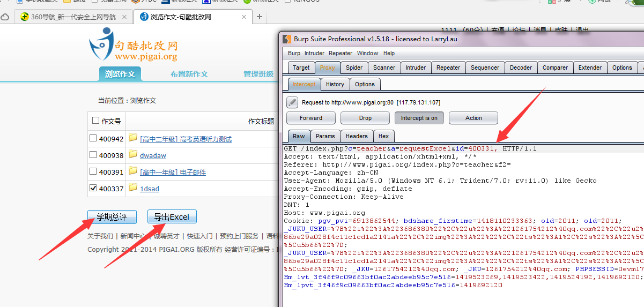Screen dimensions: 644x307
Task: Click the pencil edit icon beside Request to
Action: pos(292,102)
